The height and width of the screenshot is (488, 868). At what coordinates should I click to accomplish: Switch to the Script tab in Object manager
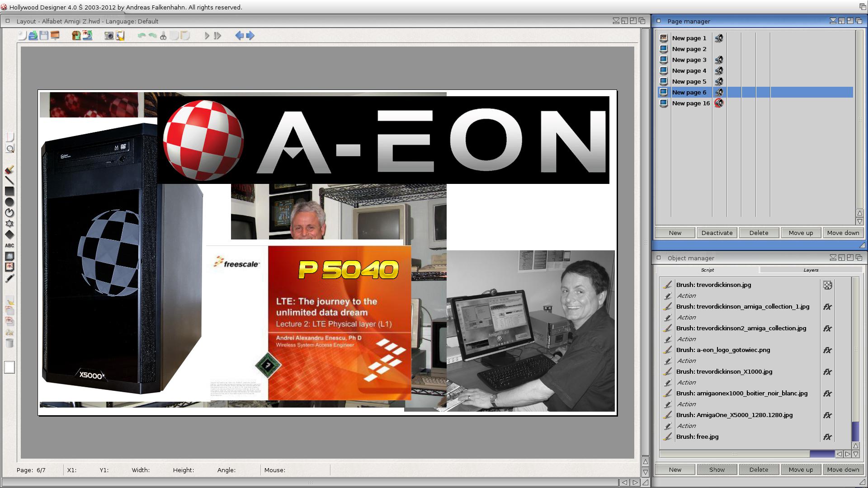coord(707,270)
